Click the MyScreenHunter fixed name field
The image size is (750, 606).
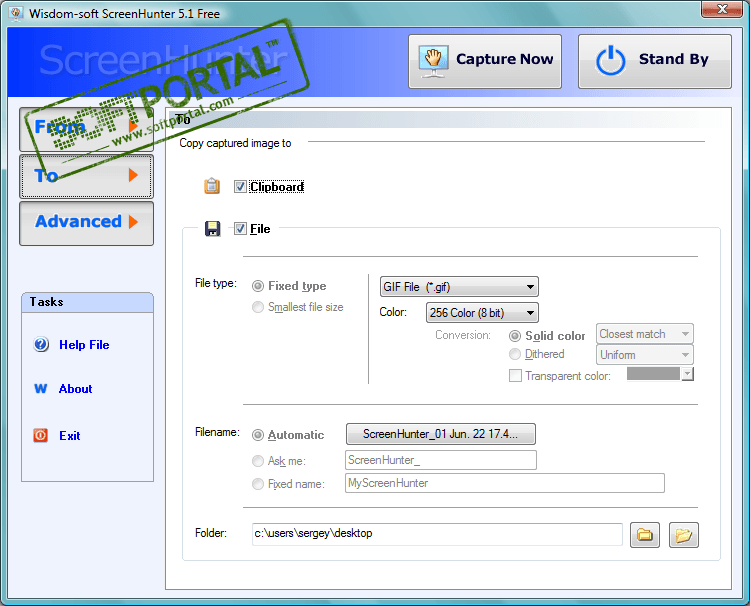coord(505,483)
